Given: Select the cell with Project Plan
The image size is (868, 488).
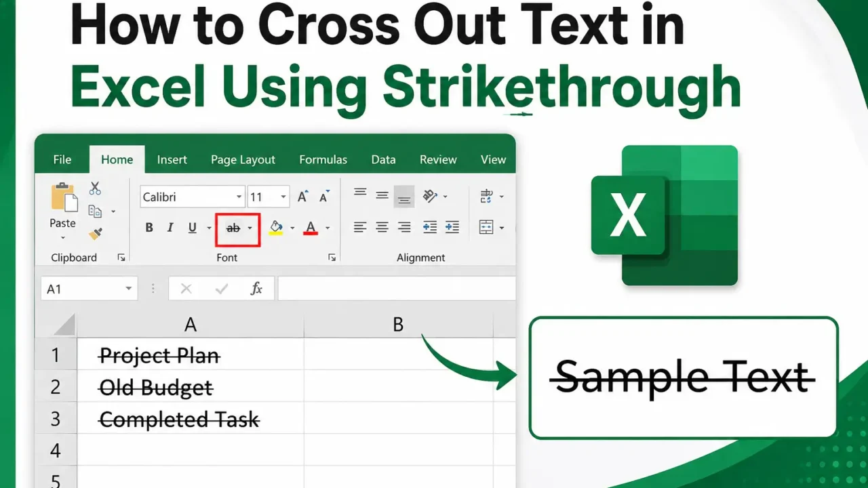Looking at the screenshot, I should tap(191, 355).
